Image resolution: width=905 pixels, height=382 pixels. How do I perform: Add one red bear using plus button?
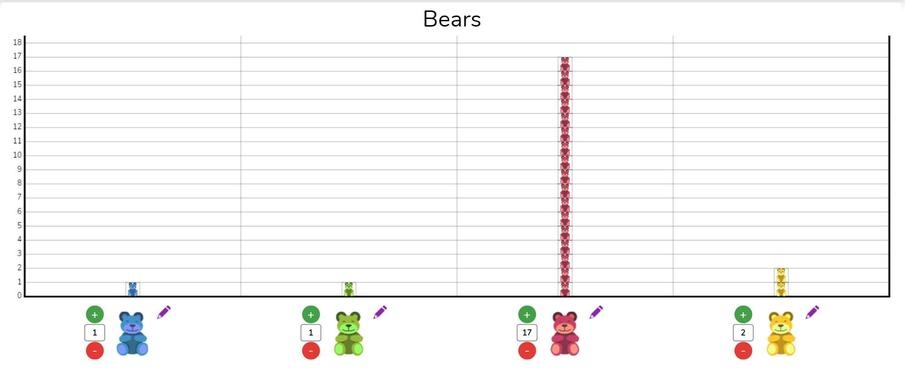(x=527, y=314)
